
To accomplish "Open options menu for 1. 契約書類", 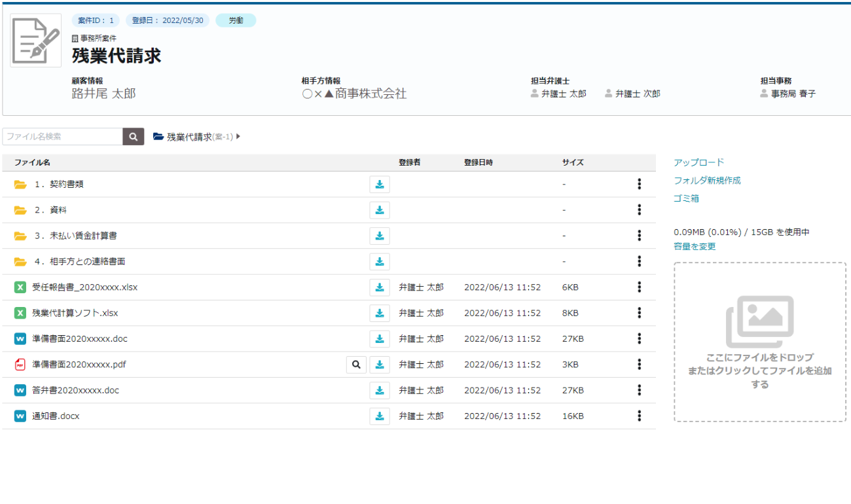I will [x=639, y=185].
